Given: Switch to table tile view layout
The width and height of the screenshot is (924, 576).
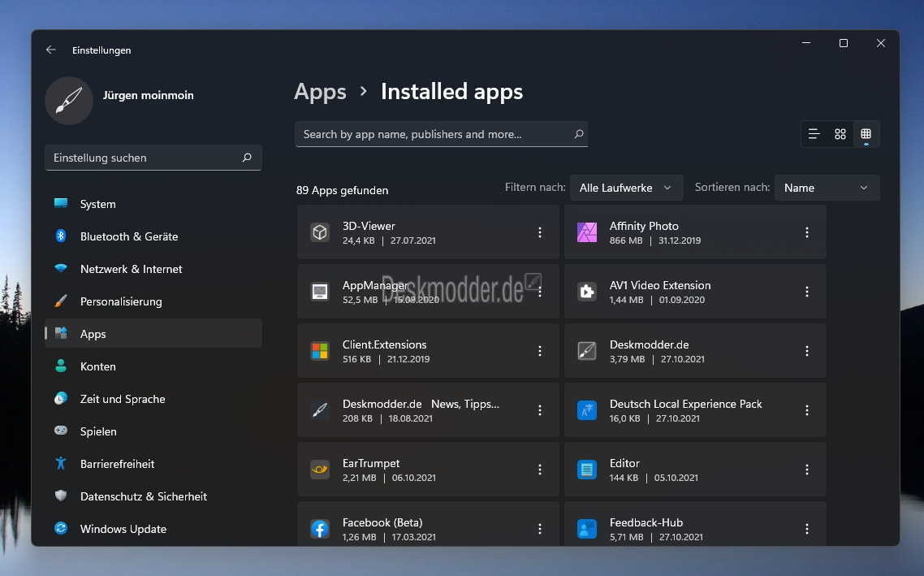Looking at the screenshot, I should (866, 134).
